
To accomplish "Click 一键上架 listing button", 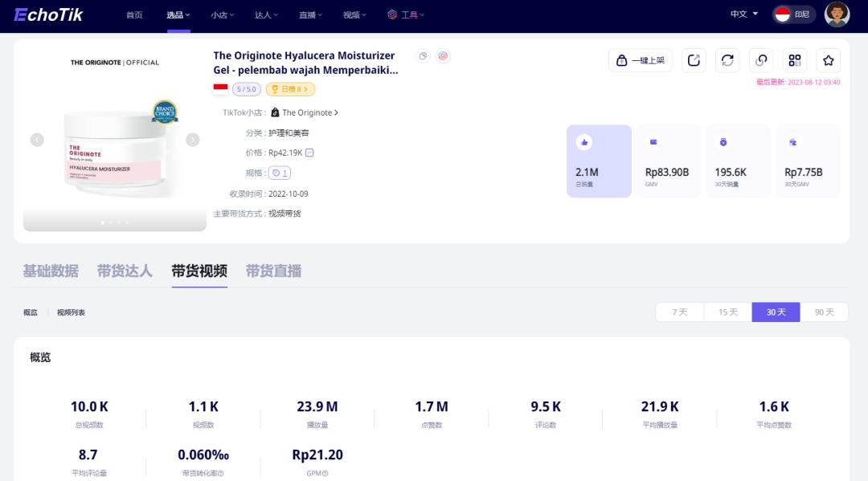I will (x=641, y=60).
